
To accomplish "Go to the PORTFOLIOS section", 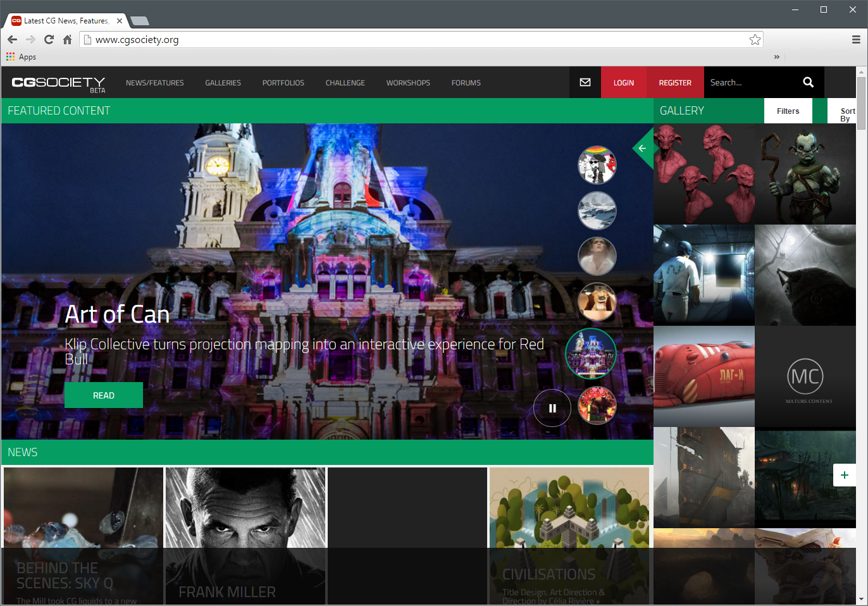I will [x=283, y=83].
